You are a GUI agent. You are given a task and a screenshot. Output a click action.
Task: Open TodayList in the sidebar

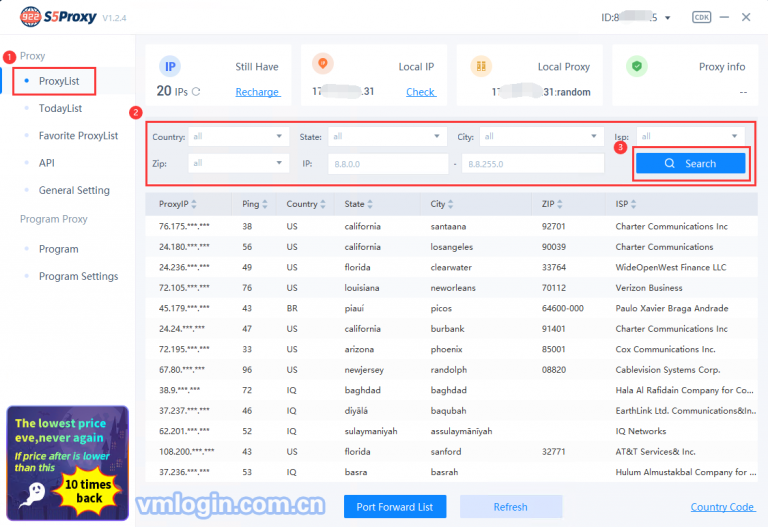click(60, 108)
